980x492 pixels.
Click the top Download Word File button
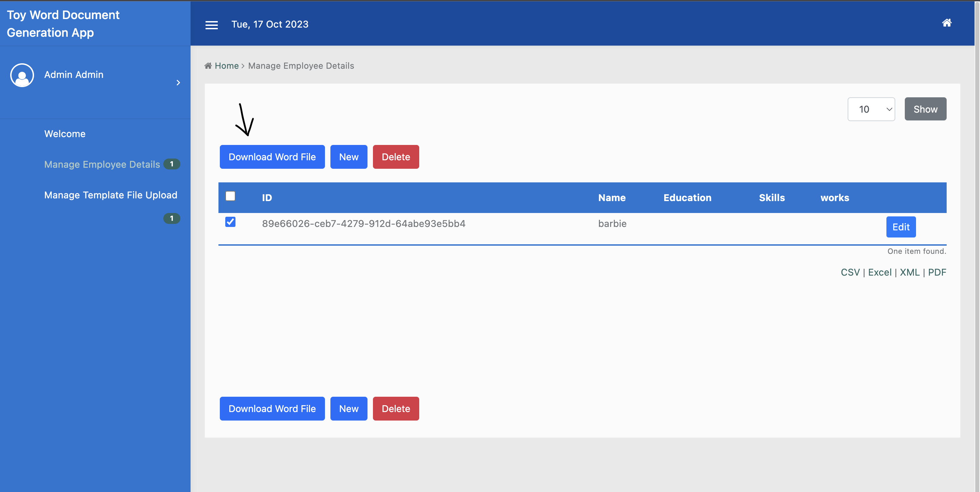pos(272,157)
